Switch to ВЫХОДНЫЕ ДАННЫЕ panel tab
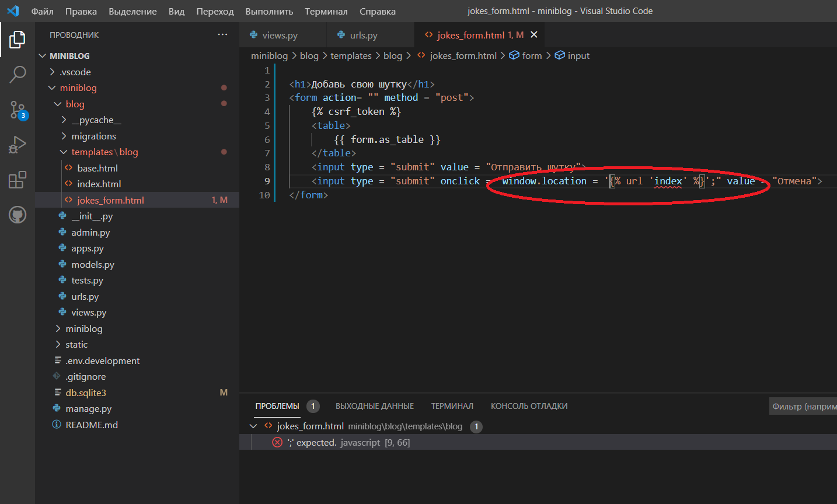This screenshot has height=504, width=837. 375,406
